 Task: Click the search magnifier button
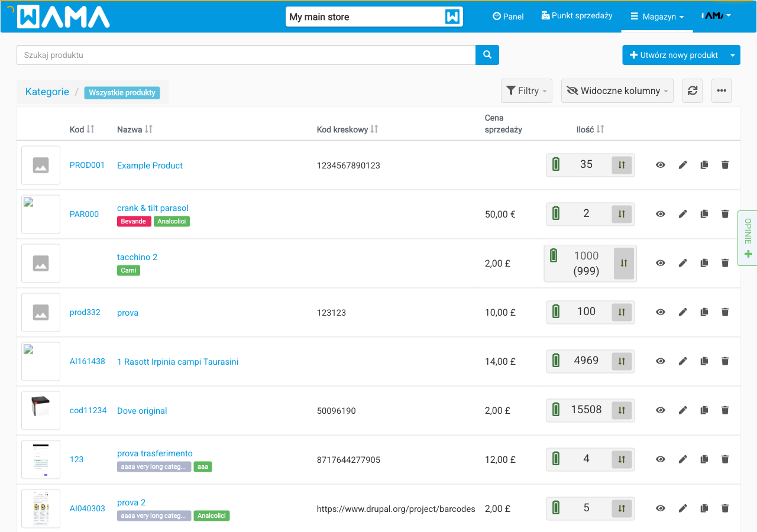pyautogui.click(x=487, y=55)
